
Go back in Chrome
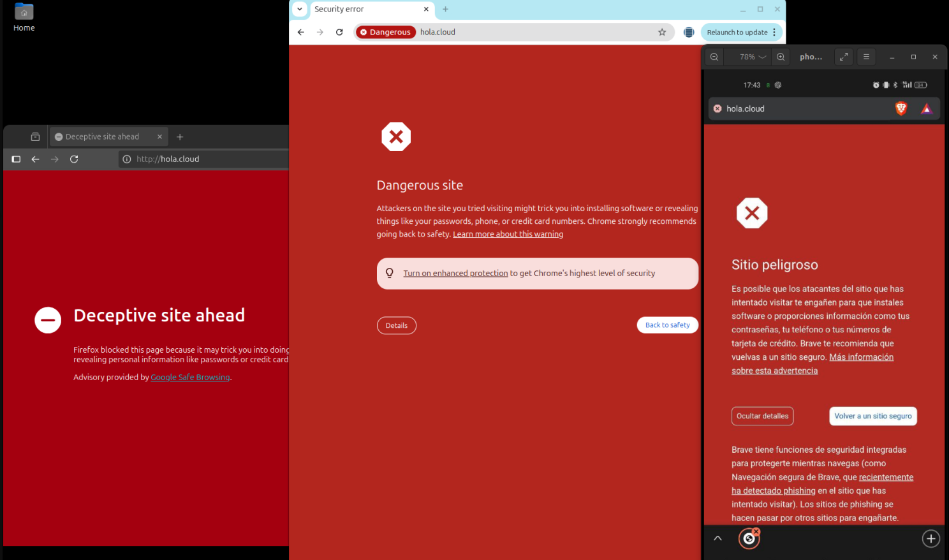(x=301, y=32)
